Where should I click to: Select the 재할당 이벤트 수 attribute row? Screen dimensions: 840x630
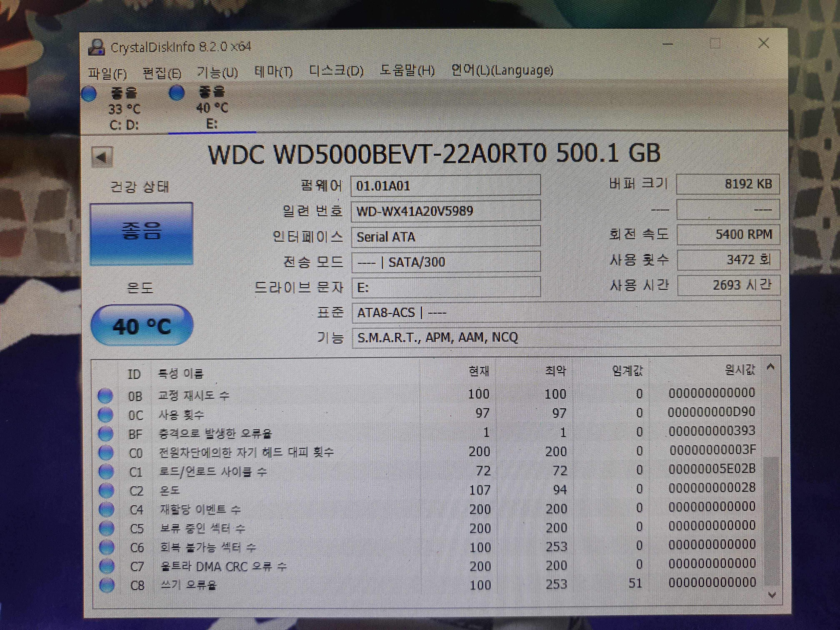tap(427, 509)
